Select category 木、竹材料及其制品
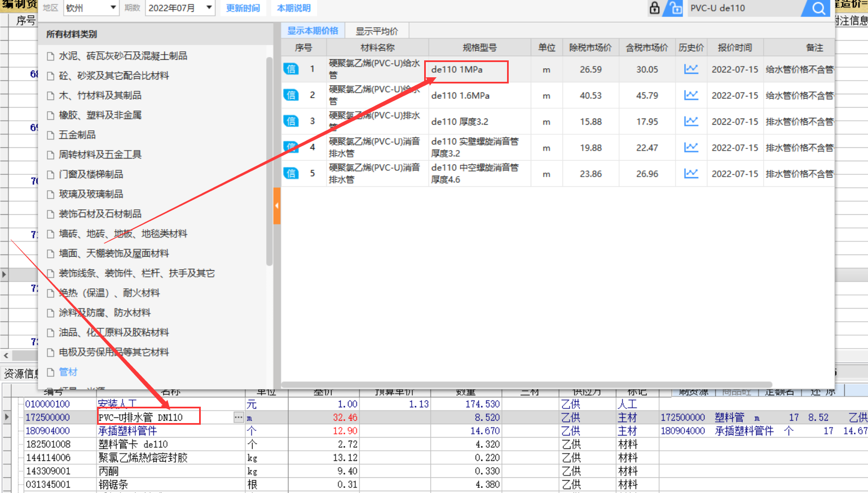Image resolution: width=868 pixels, height=493 pixels. [x=100, y=95]
